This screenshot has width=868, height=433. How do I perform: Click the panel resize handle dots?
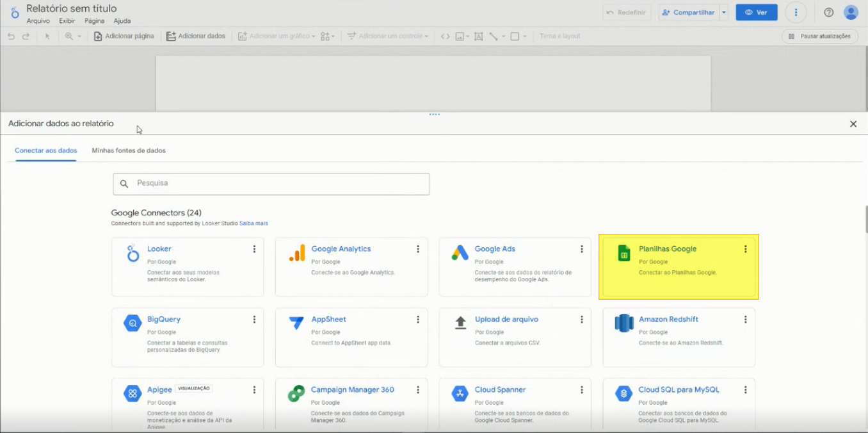[x=435, y=115]
